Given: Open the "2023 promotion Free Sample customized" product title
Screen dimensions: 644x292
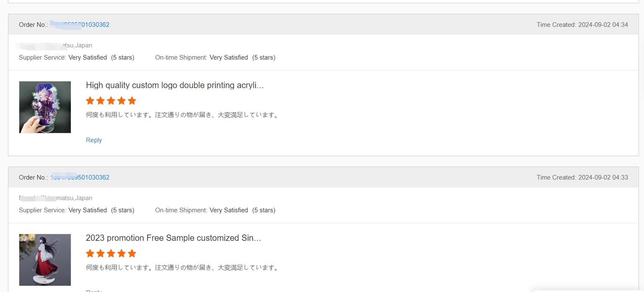Looking at the screenshot, I should [x=173, y=238].
